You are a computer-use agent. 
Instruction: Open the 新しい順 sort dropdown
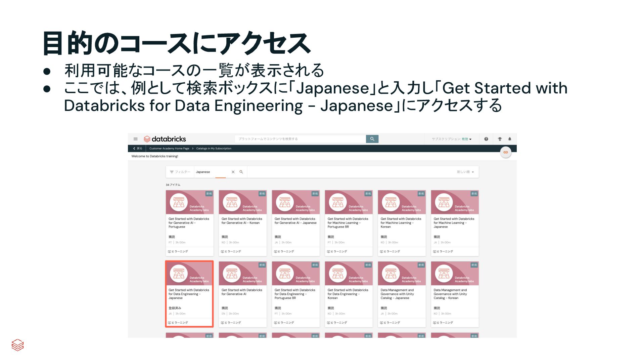click(x=465, y=172)
